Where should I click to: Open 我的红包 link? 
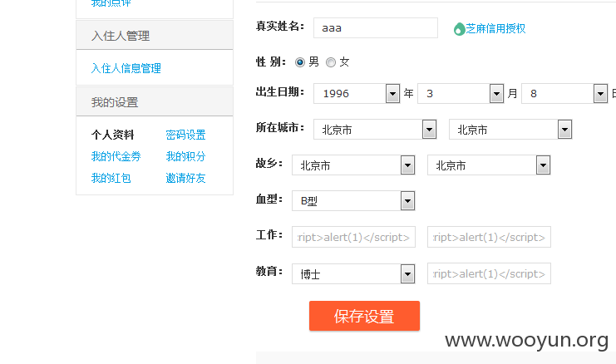click(x=111, y=178)
